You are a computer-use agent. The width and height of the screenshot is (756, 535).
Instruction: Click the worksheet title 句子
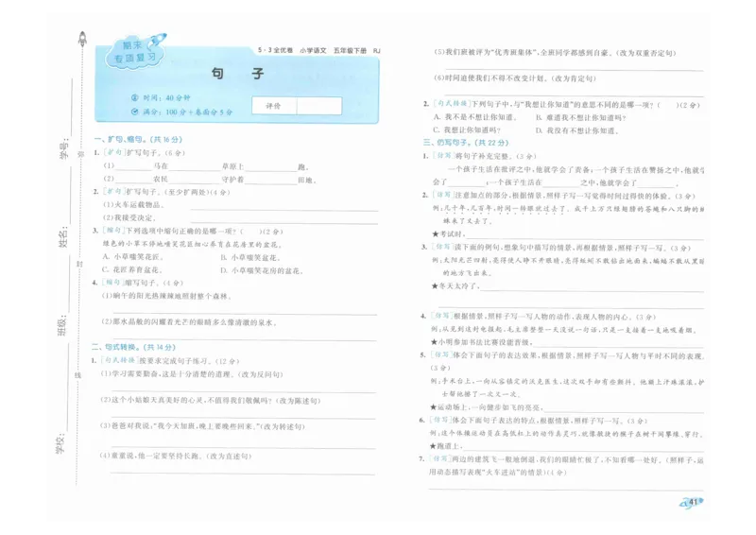pyautogui.click(x=238, y=74)
